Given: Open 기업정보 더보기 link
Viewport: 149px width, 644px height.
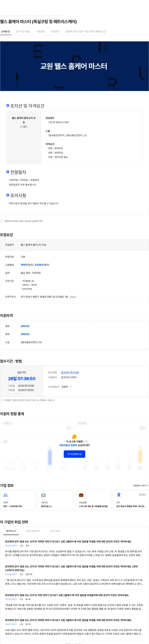Looking at the screenshot, I should tap(140, 486).
